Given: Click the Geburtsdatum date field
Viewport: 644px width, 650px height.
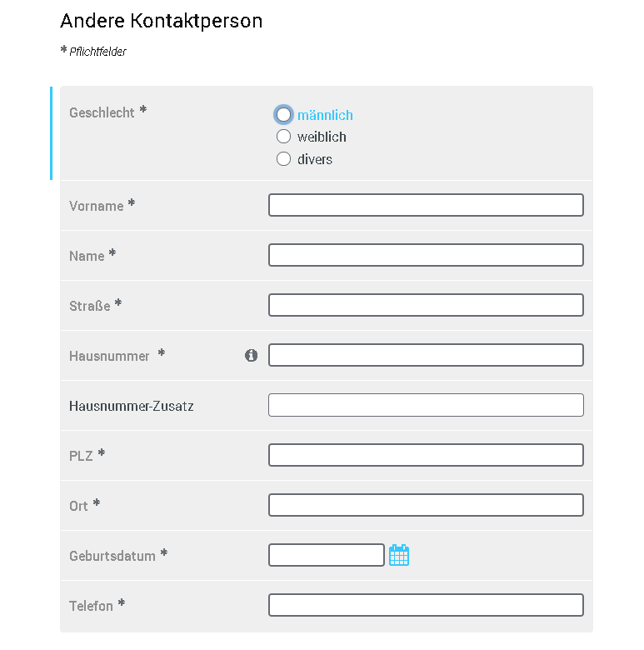Looking at the screenshot, I should coord(327,555).
